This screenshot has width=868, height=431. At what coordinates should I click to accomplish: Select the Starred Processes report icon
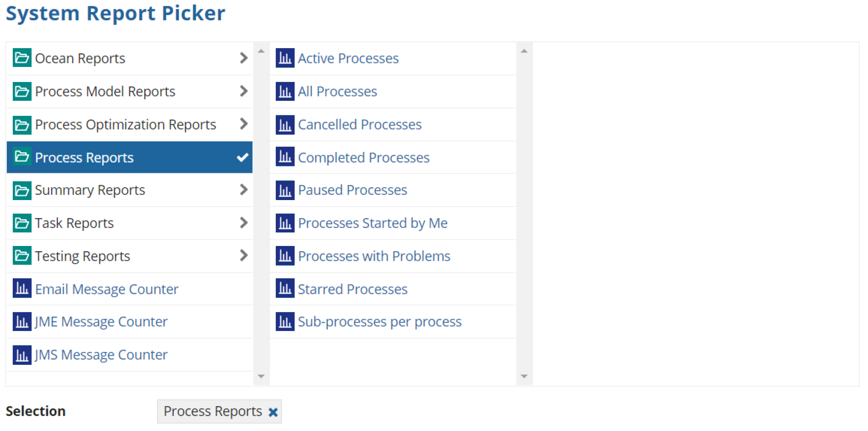[285, 288]
